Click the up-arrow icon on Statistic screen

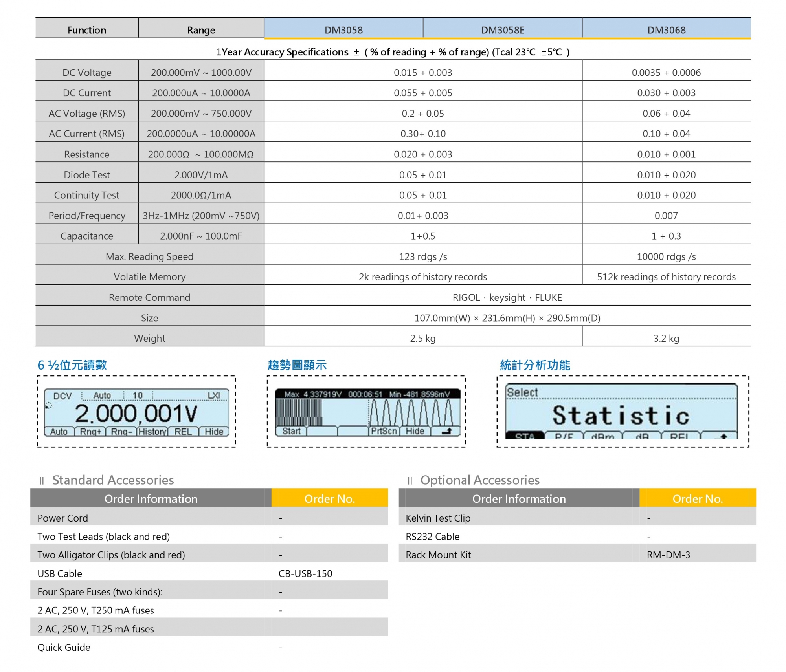pos(723,436)
